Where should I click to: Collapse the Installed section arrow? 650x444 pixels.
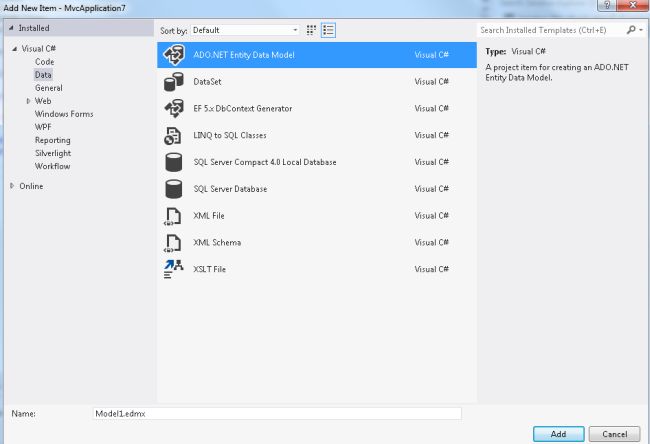(x=11, y=28)
